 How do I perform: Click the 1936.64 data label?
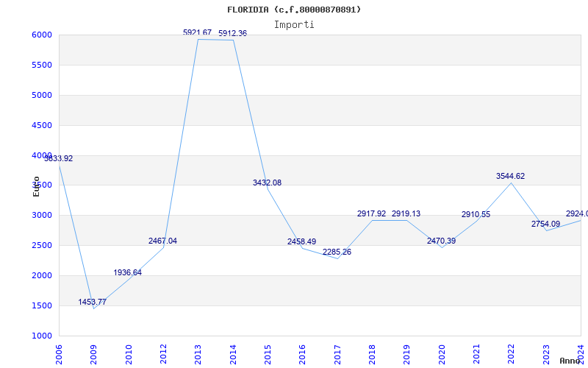(127, 272)
